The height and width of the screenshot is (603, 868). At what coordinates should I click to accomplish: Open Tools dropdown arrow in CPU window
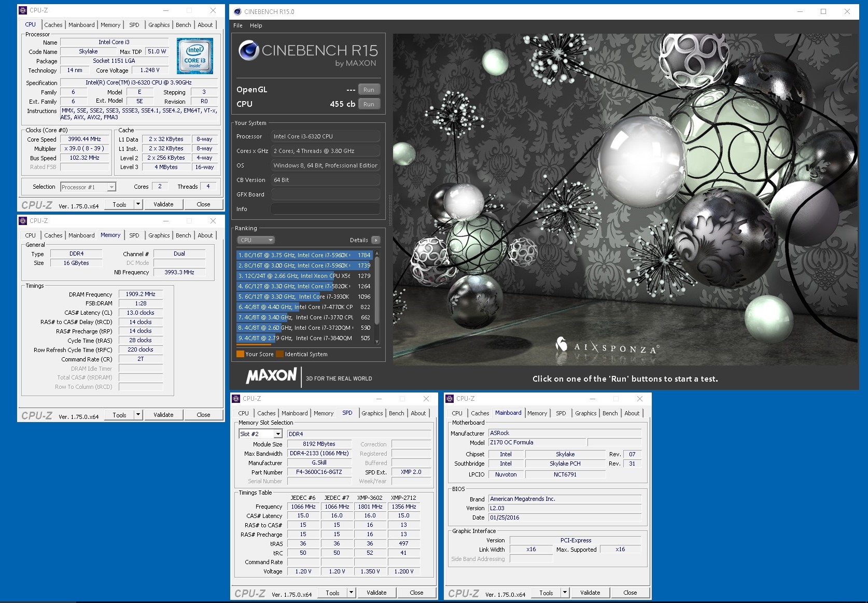pos(138,204)
